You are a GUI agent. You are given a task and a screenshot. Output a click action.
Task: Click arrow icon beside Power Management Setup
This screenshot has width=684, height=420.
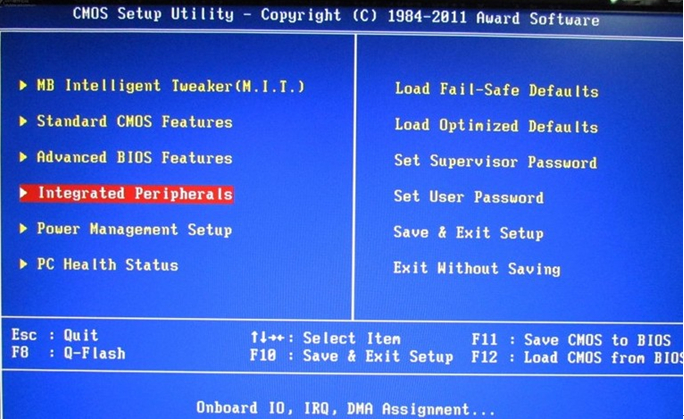(23, 228)
